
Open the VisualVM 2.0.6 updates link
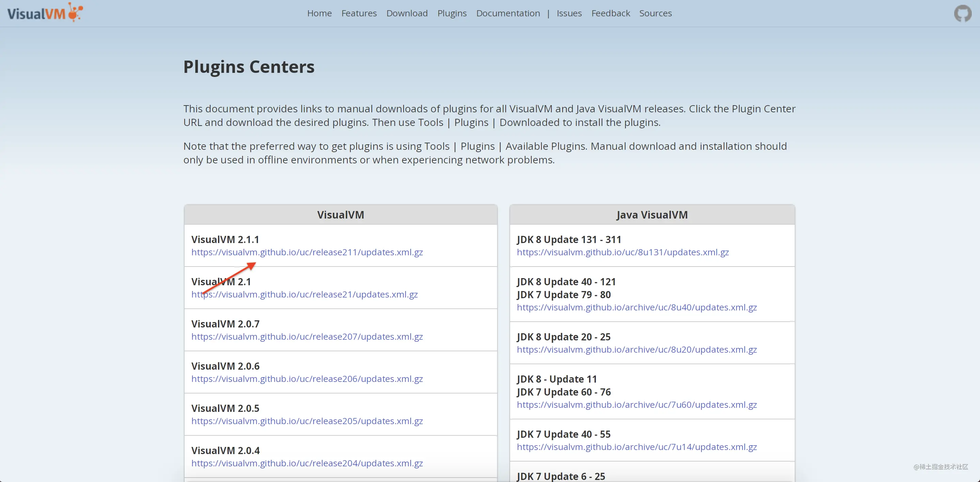coord(307,379)
